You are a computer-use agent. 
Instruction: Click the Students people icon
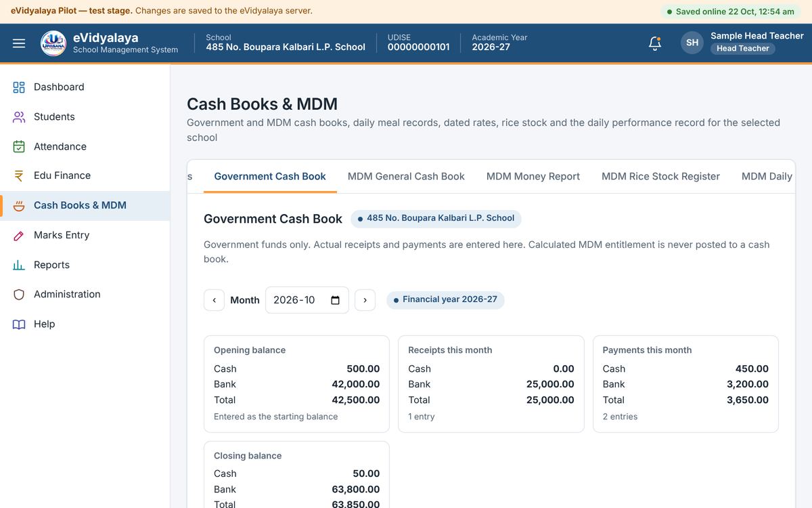pyautogui.click(x=19, y=117)
